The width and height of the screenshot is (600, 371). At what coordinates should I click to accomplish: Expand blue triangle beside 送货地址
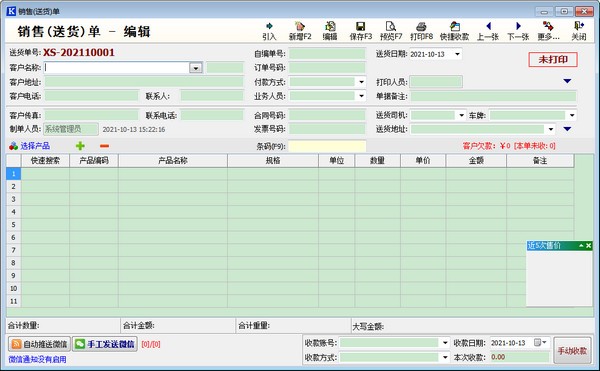pos(567,129)
